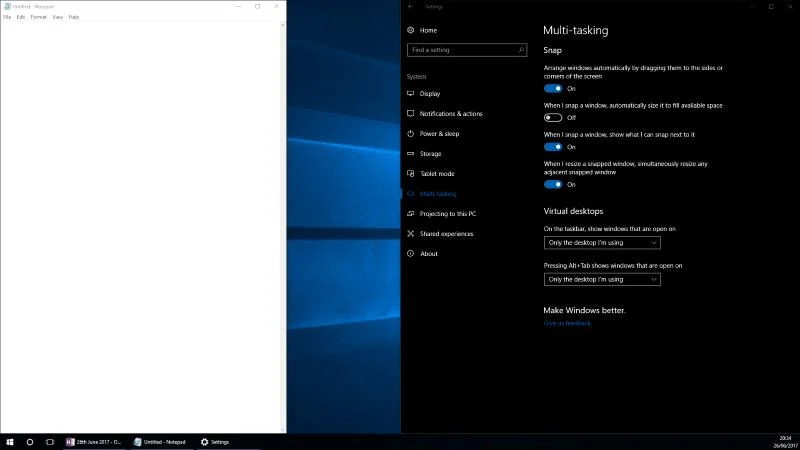Enable automatically size to fill available space
Viewport: 800px width, 450px height.
point(553,117)
